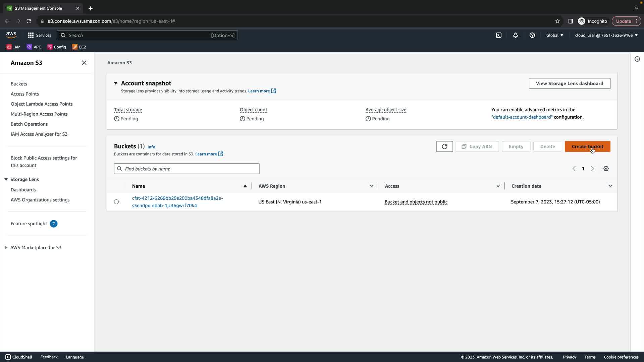Open the default-account-dashboard link
Viewport: 644px width, 362px height.
pyautogui.click(x=522, y=117)
